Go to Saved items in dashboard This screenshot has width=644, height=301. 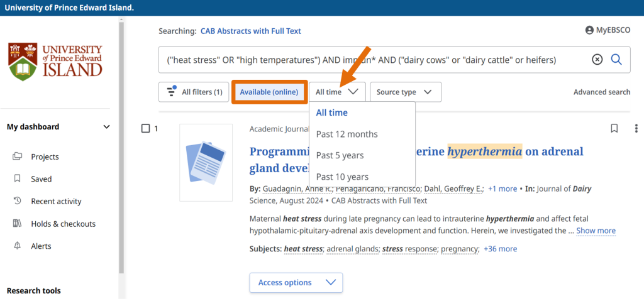[42, 179]
